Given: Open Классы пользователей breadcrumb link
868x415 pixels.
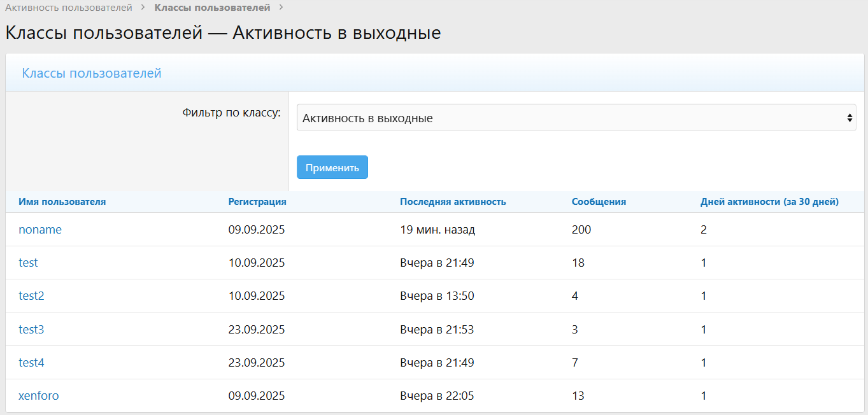Looking at the screenshot, I should (212, 8).
